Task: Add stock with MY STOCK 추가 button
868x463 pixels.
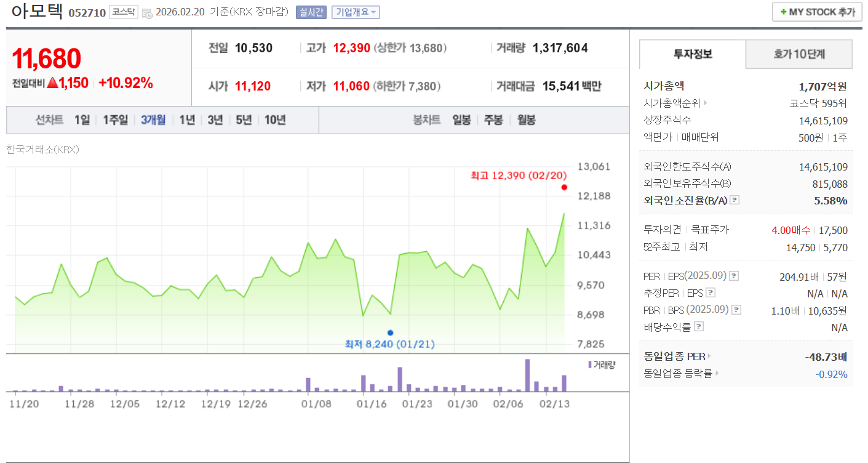Action: [x=817, y=12]
